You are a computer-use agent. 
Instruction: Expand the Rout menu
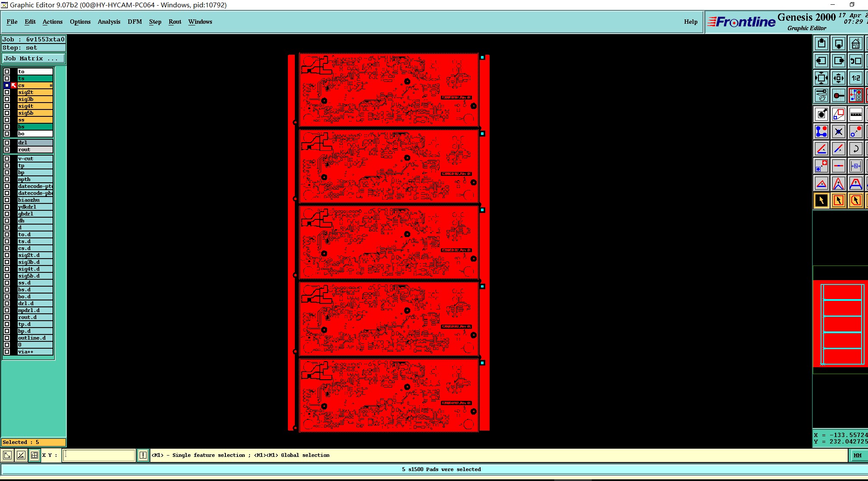(x=175, y=22)
